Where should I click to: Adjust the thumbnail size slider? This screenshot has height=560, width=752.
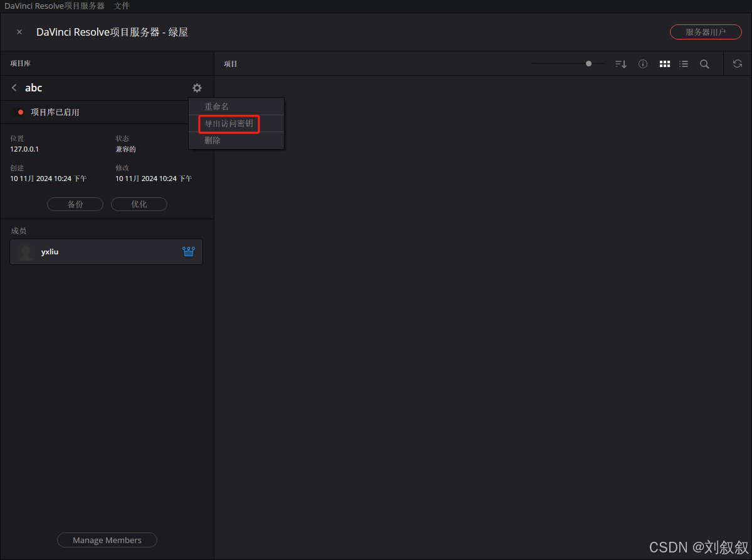point(588,63)
